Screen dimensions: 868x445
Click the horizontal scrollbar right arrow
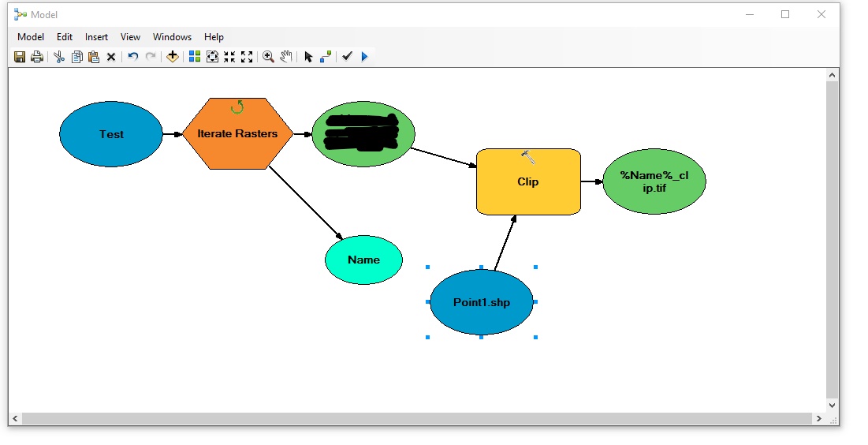(819, 418)
